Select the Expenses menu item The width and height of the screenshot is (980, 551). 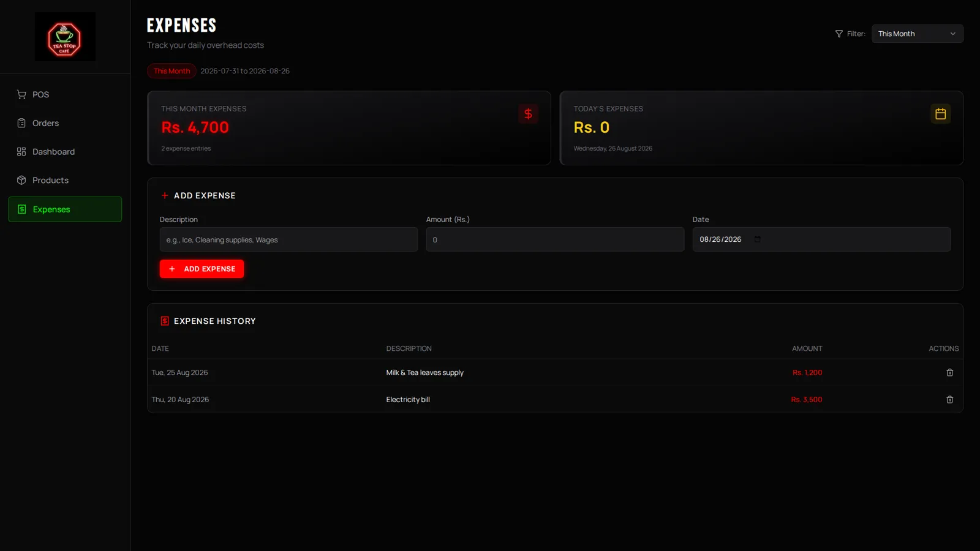[65, 209]
